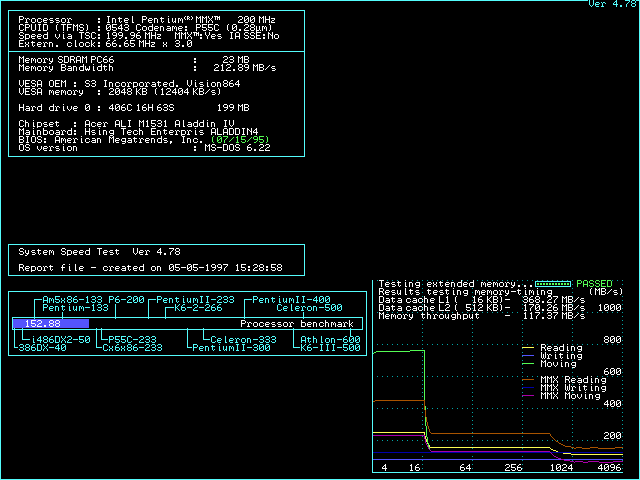640x480 pixels.
Task: Click the orange MMX Reading legend line
Action: point(528,380)
